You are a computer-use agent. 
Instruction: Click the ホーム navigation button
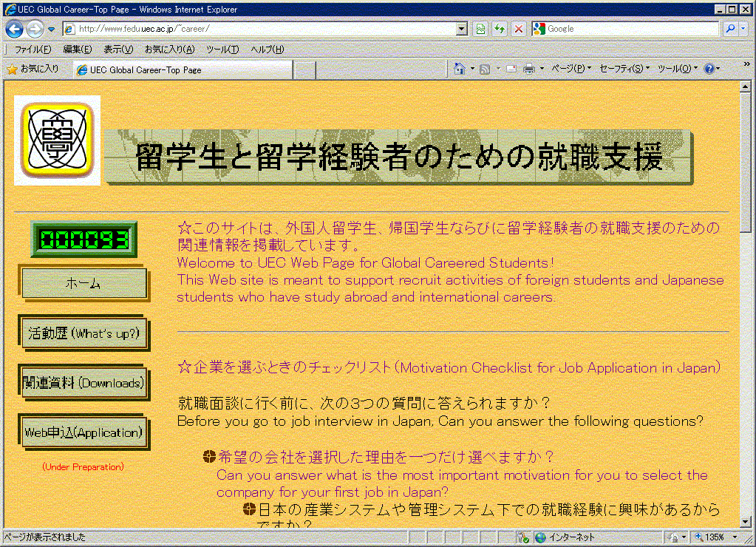pos(84,284)
